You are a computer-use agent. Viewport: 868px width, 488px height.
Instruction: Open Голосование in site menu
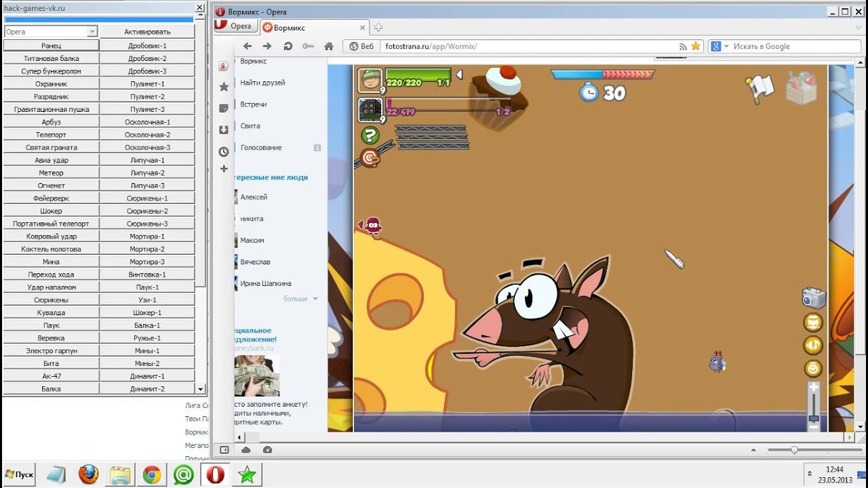(260, 148)
